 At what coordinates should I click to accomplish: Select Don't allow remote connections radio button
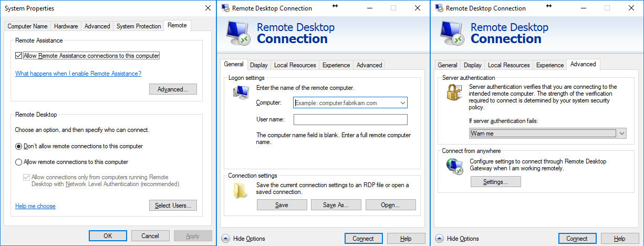pyautogui.click(x=19, y=146)
